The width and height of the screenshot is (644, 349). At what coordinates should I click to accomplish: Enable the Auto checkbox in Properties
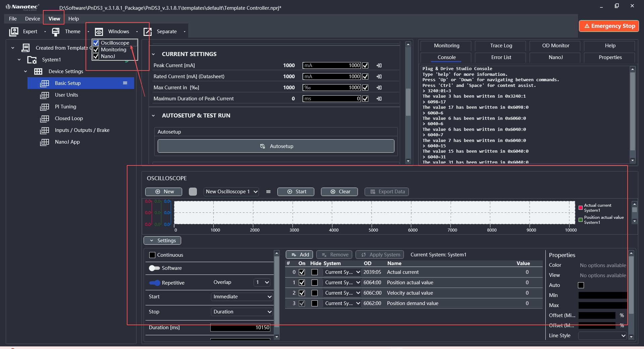click(581, 285)
